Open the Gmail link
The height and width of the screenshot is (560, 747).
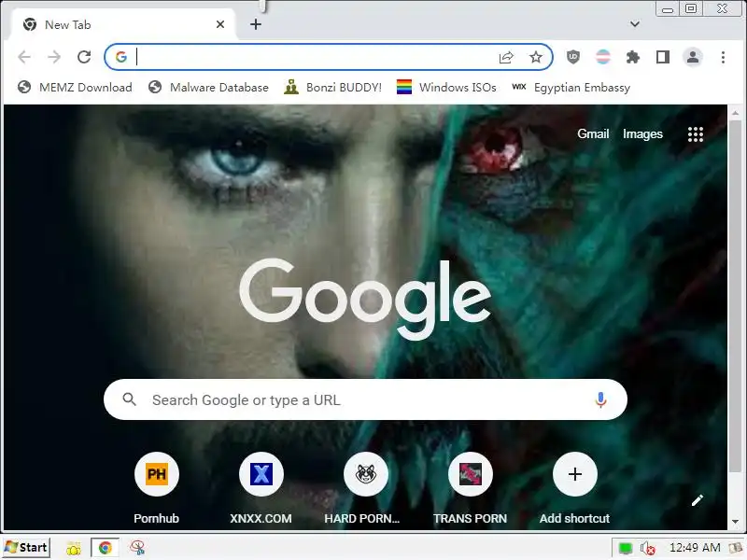593,133
